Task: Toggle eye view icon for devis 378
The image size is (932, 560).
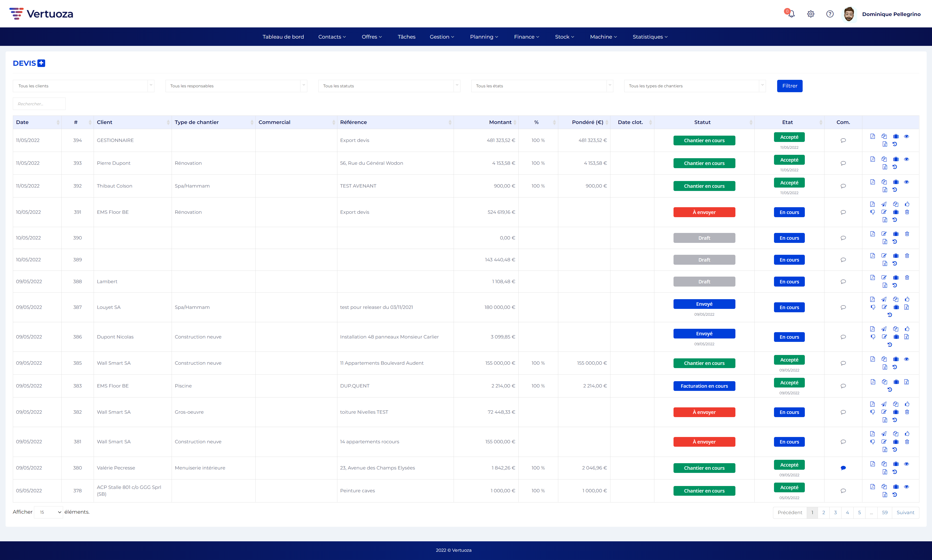Action: (906, 486)
